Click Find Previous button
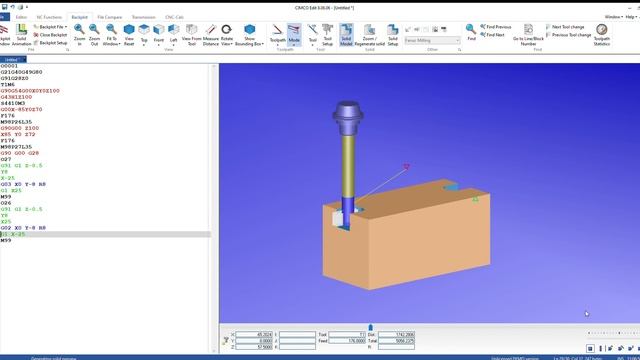This screenshot has height=360, width=640. click(x=495, y=27)
